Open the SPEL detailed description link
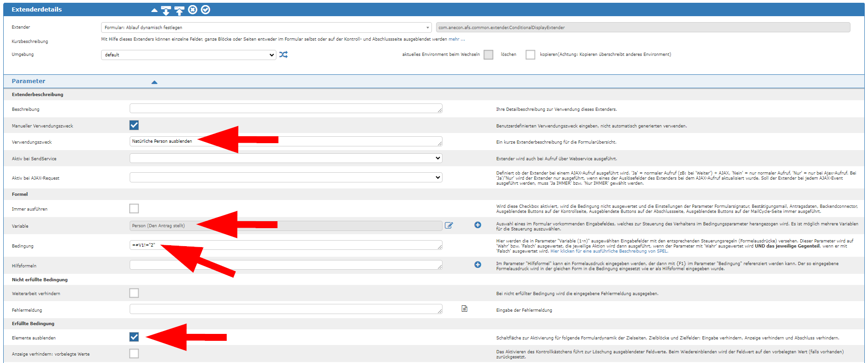Viewport: 868px width, 363px height. tap(609, 251)
